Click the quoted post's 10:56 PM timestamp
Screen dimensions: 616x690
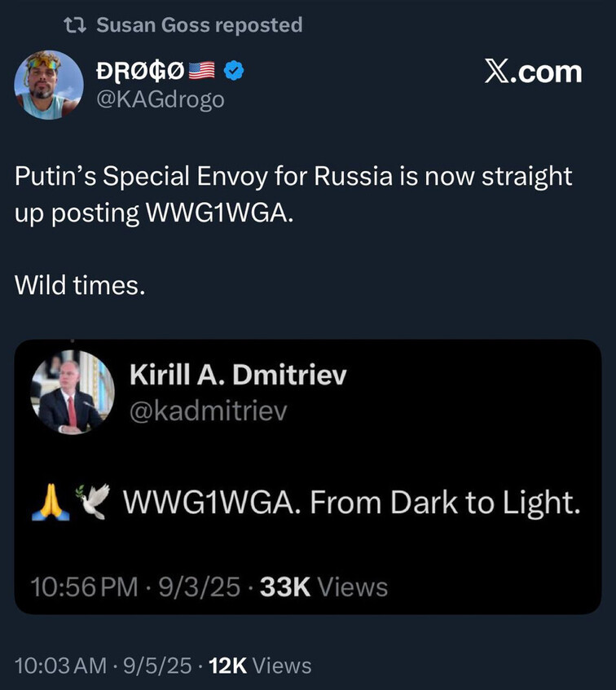pyautogui.click(x=84, y=587)
